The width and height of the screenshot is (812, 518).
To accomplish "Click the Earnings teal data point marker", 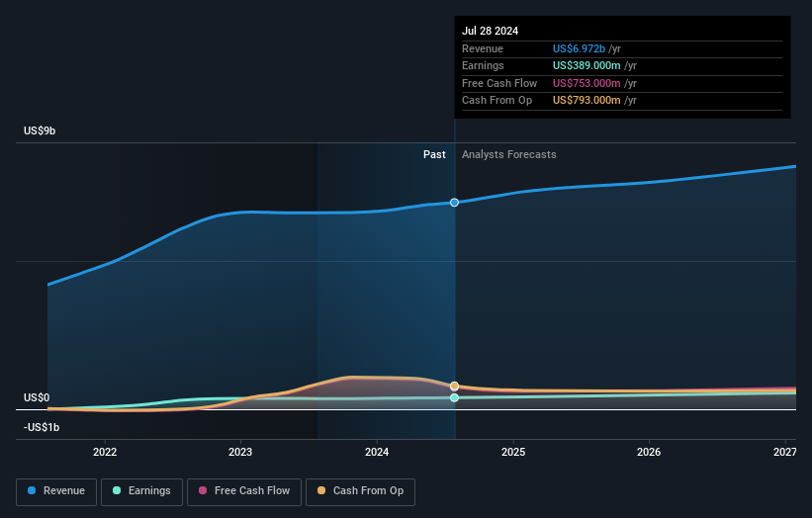I will (454, 397).
